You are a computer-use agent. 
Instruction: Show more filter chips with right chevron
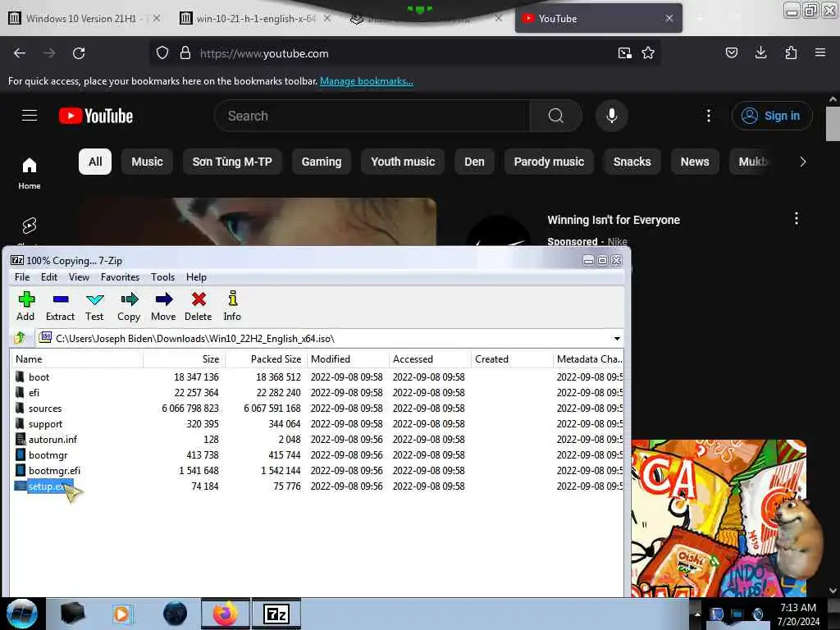click(x=802, y=162)
